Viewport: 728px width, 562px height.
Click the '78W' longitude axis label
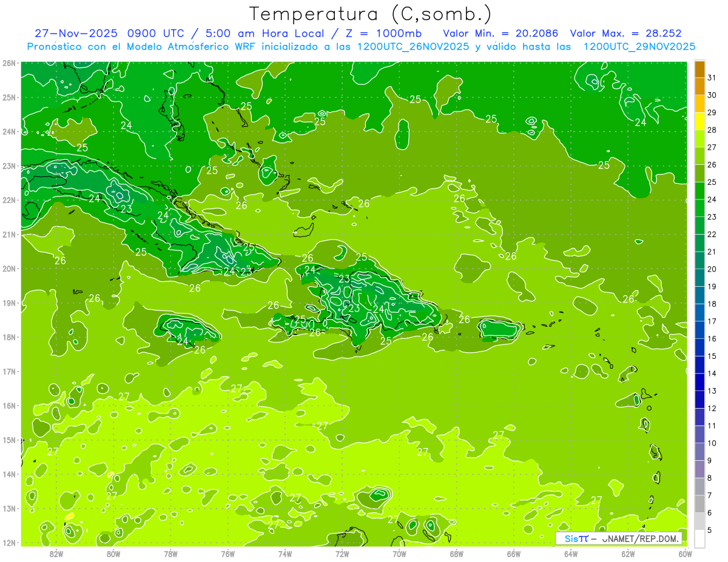tap(170, 554)
